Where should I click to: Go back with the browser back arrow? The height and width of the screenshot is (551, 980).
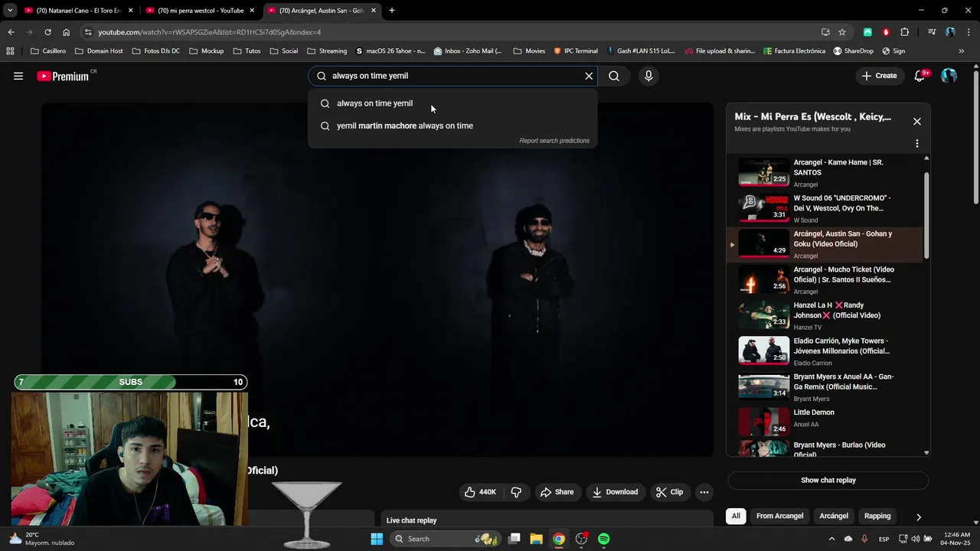[x=11, y=32]
